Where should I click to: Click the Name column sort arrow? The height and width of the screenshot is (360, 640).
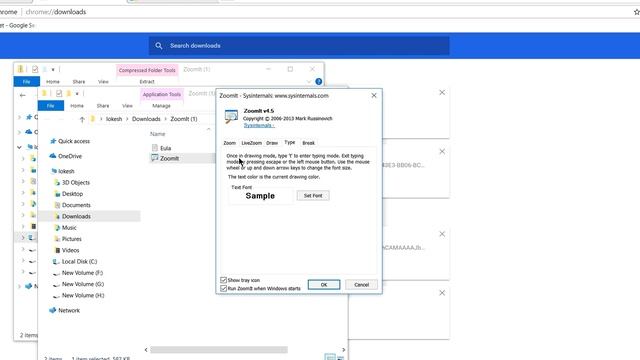[x=209, y=129]
